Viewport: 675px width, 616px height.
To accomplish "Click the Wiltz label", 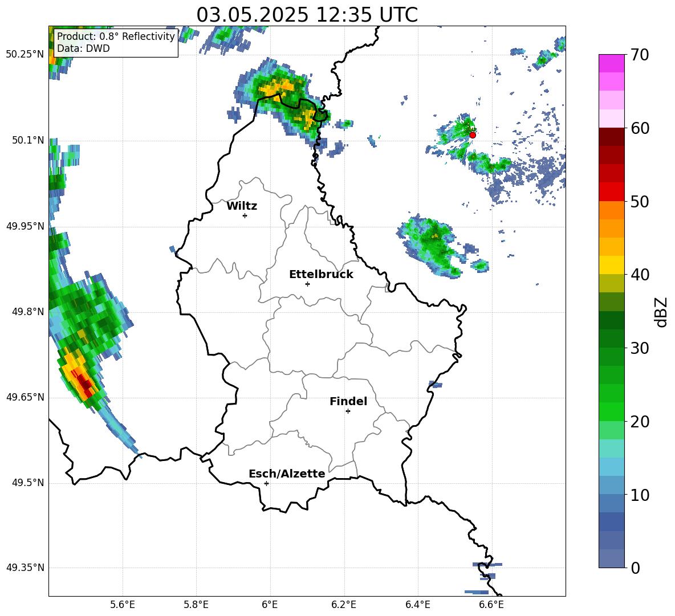I will (x=242, y=206).
